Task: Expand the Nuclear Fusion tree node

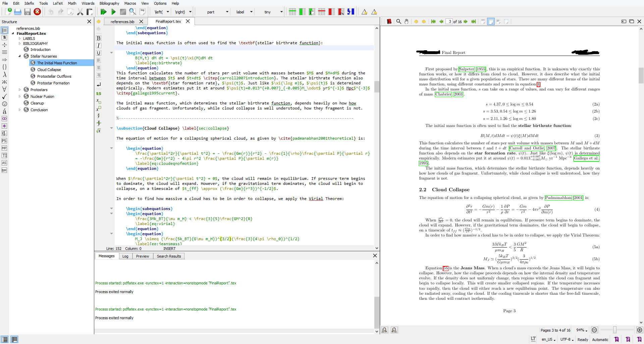Action: click(x=19, y=96)
